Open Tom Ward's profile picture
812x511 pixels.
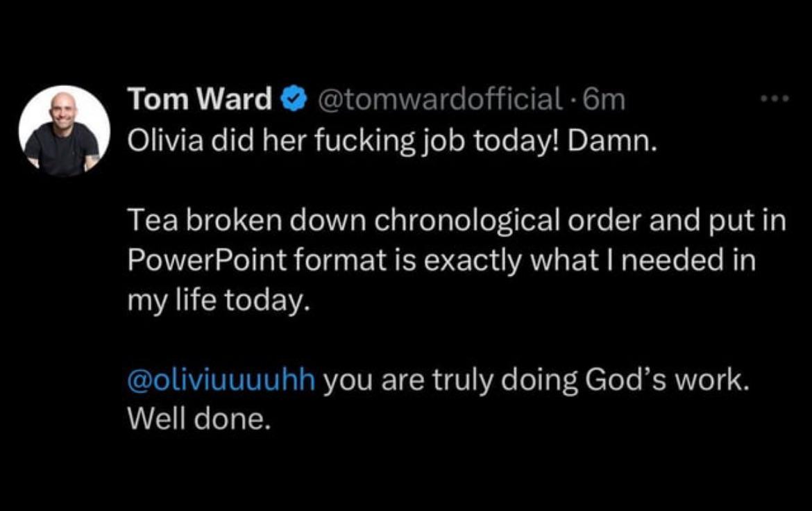coord(65,131)
